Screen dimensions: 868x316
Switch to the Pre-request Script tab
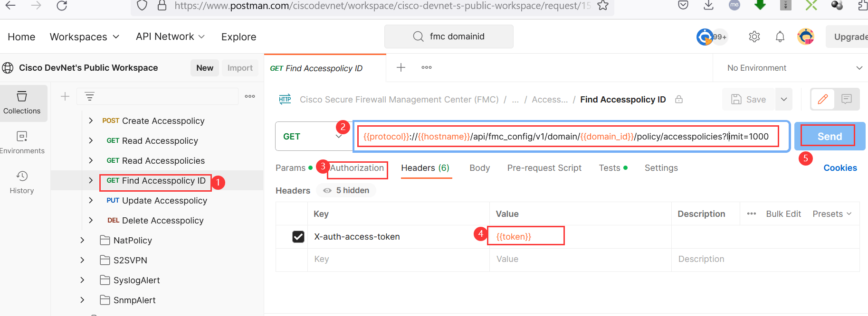(x=544, y=167)
